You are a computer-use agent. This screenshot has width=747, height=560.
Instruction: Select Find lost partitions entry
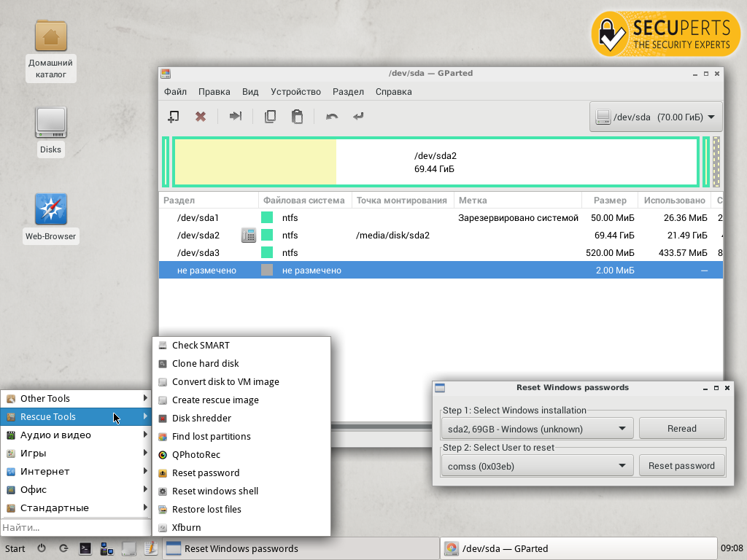click(241, 436)
